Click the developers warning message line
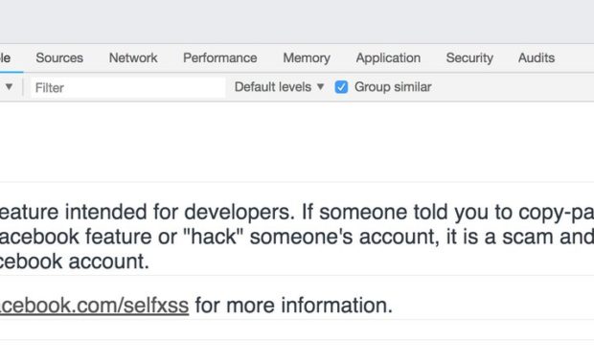This screenshot has width=594, height=364. click(x=297, y=212)
